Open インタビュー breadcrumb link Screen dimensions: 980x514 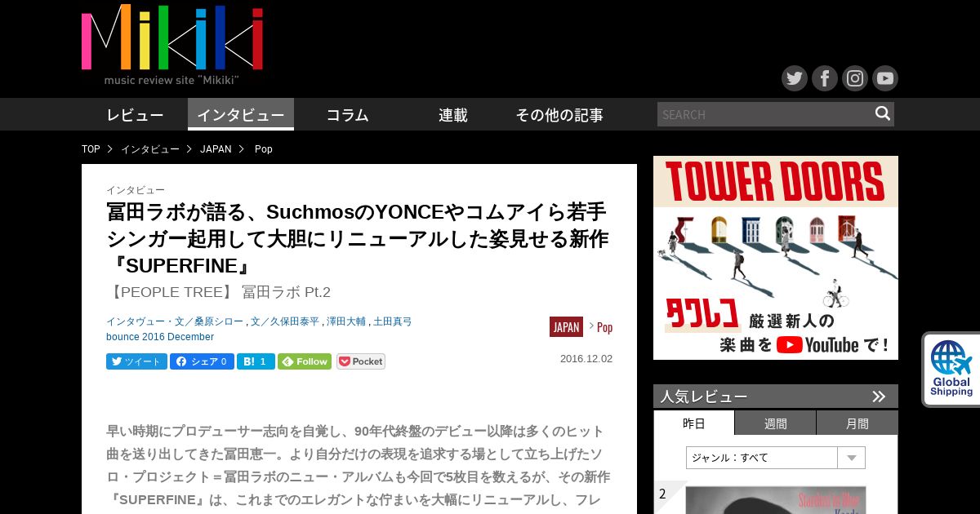coord(150,149)
